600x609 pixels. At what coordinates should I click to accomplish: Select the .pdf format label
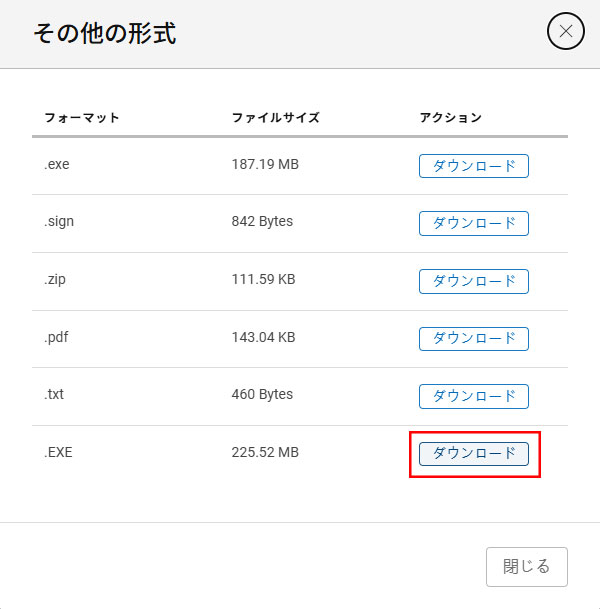(x=56, y=337)
